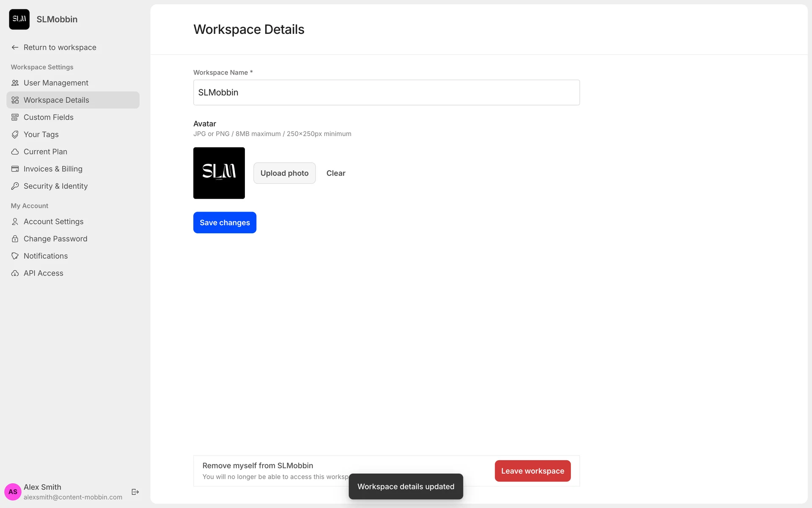Viewport: 812px width, 508px height.
Task: Click the Upload photo button
Action: click(284, 173)
